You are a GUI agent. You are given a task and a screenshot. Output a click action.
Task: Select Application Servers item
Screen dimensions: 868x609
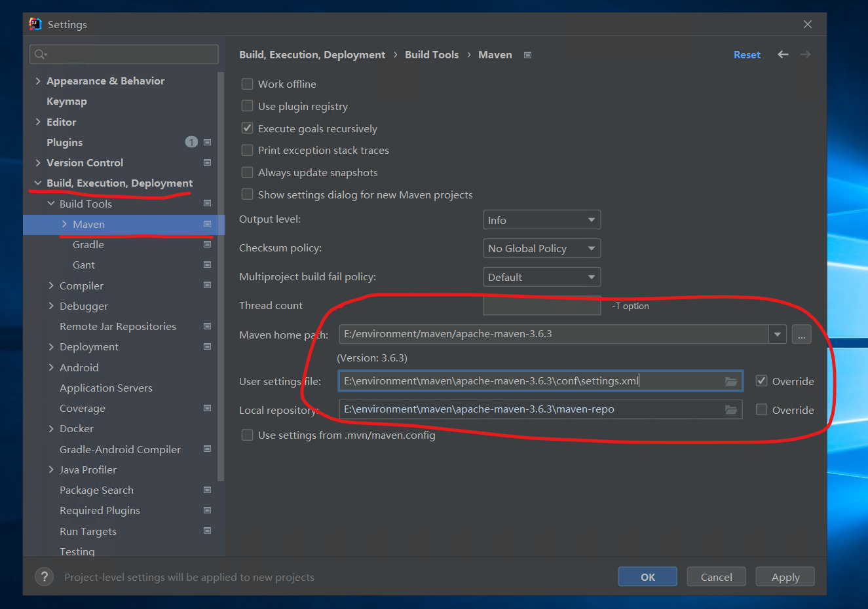pos(106,388)
